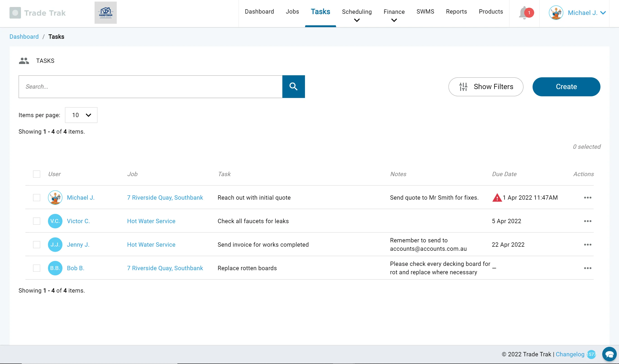Check the checkbox for Jenny J.'s task
Image resolution: width=619 pixels, height=364 pixels.
36,244
